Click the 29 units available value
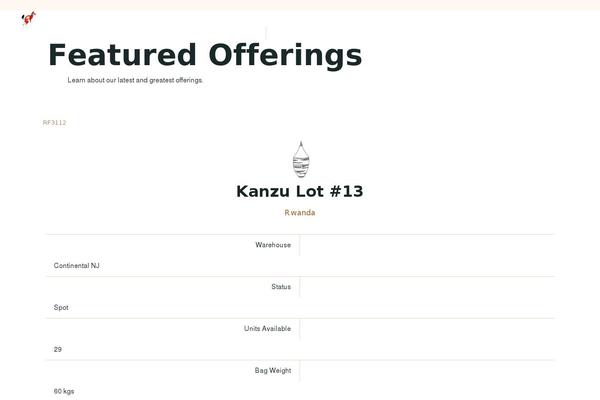Screen dimensions: 600x400 point(58,349)
